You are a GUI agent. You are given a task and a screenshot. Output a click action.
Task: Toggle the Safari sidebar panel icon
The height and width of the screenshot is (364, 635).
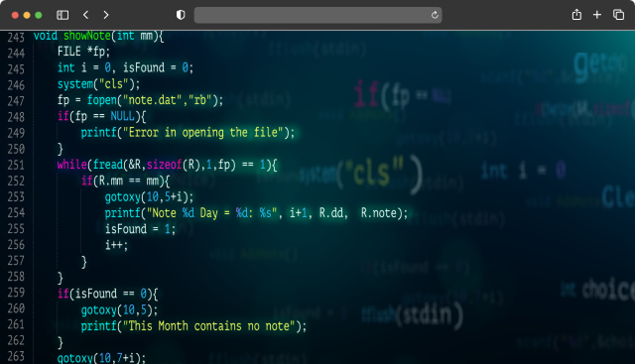coord(63,15)
